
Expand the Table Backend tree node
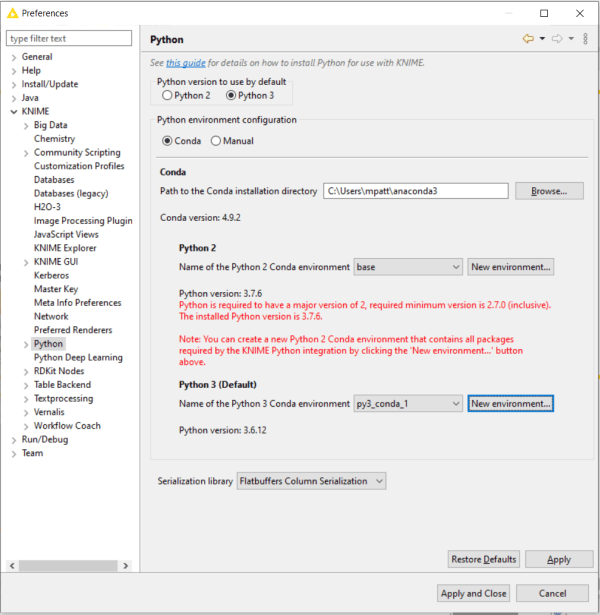26,386
